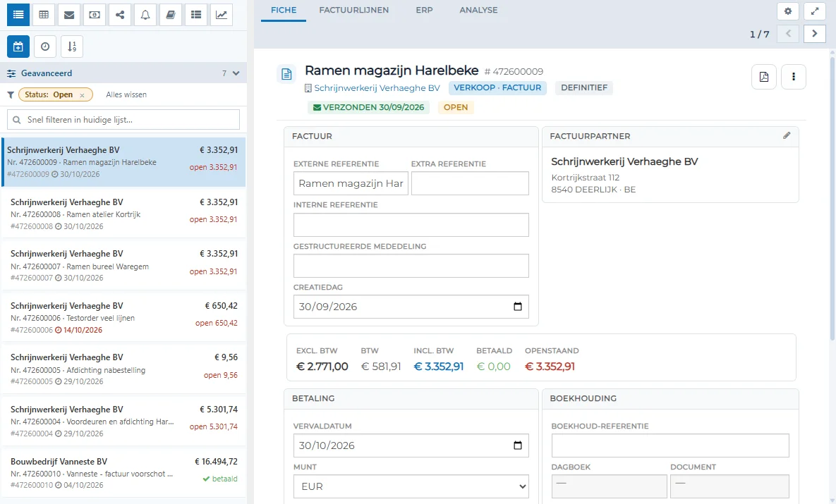The image size is (836, 504).
Task: Focus the Gestructureerde mededeling field
Action: pos(411,266)
